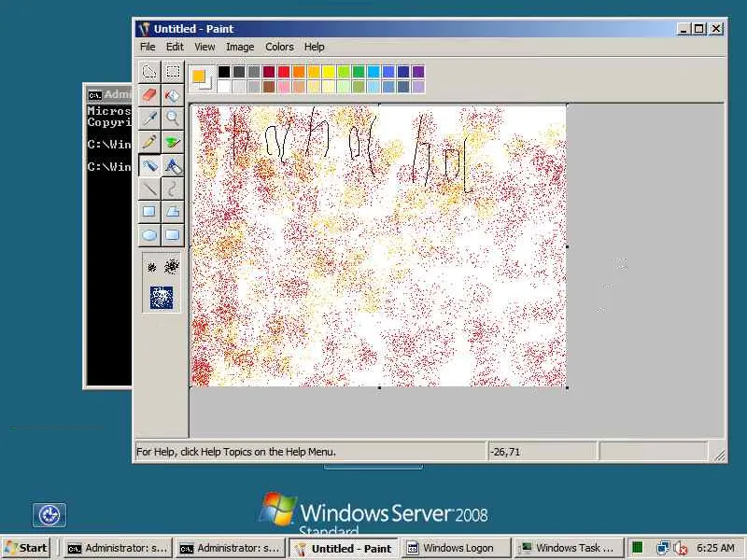Viewport: 747px width, 560px height.
Task: Click the green CPU usage tray icon
Action: (638, 548)
